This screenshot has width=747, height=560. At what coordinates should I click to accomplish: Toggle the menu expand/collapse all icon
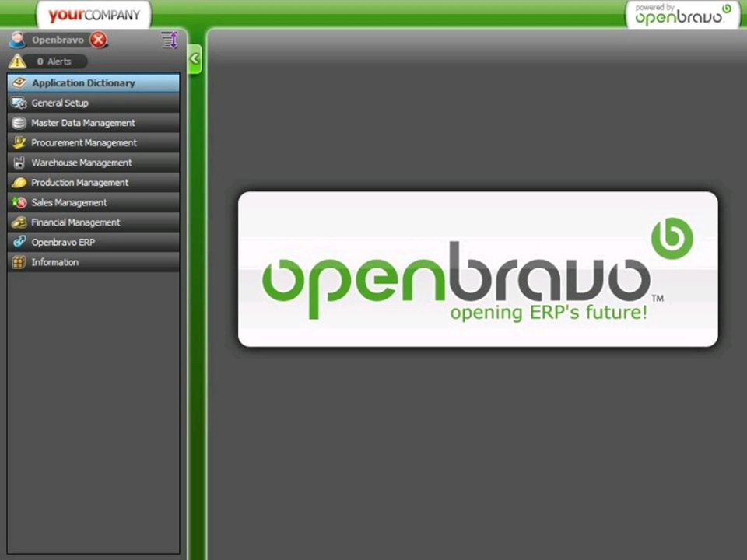169,40
